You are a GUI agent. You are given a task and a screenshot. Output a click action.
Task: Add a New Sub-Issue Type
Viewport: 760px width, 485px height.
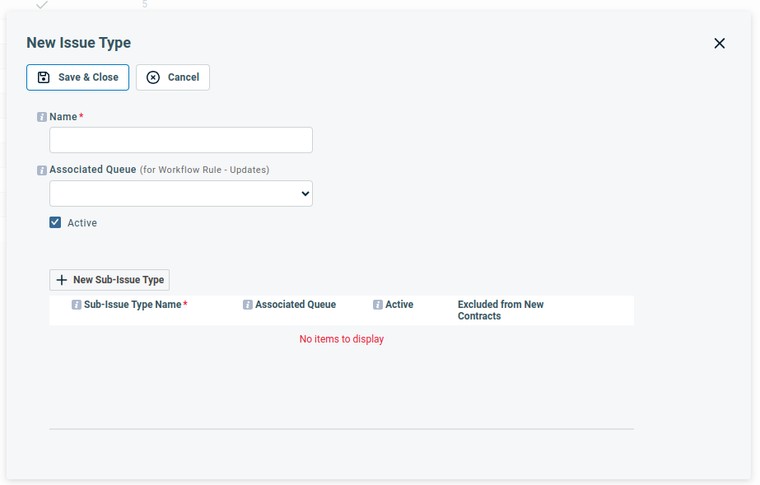tap(110, 280)
